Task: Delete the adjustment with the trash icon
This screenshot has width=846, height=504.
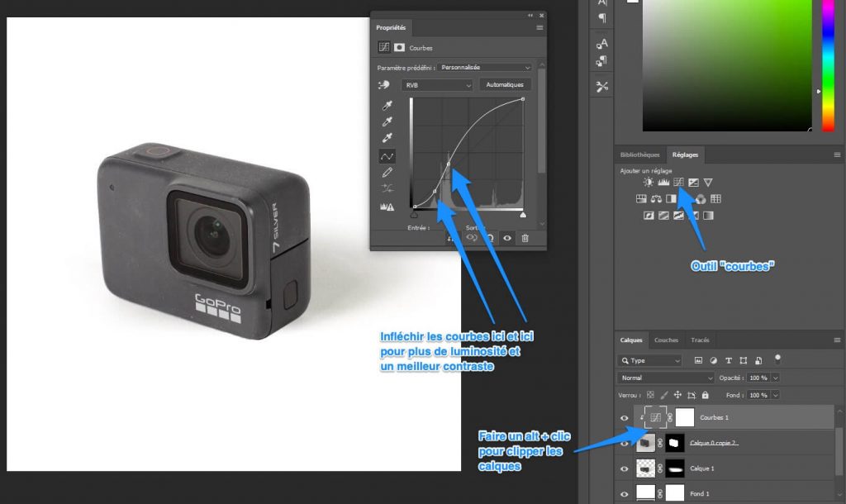Action: click(x=525, y=238)
